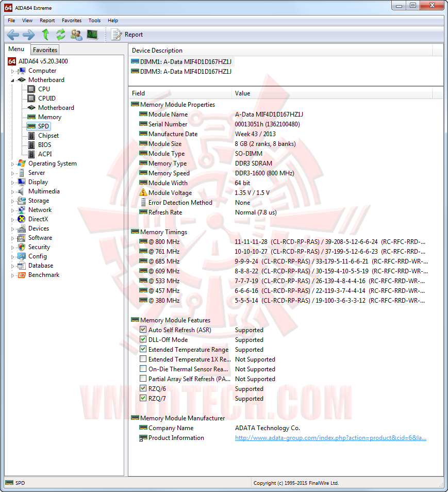The width and height of the screenshot is (448, 492).
Task: Toggle Extended Temperature Range checkbox
Action: coord(143,349)
